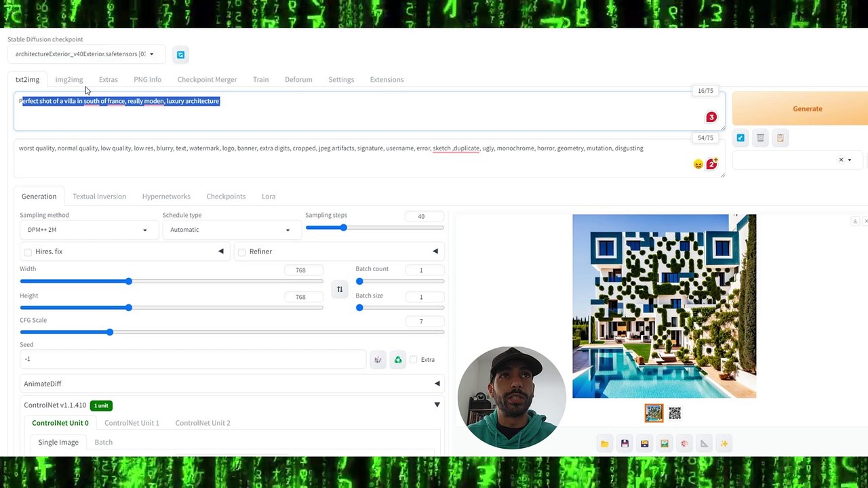Screen dimensions: 868x488
Task: Open the Textual Inversion sub-tab
Action: pyautogui.click(x=99, y=197)
